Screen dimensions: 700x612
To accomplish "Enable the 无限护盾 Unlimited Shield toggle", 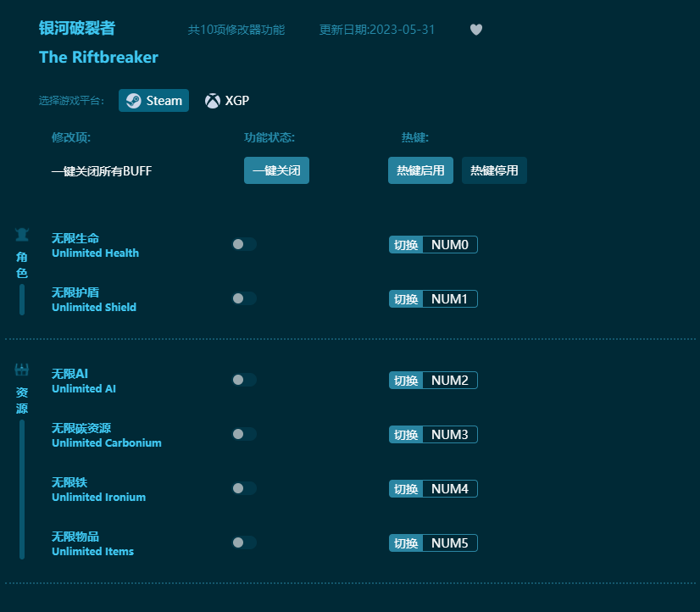I will coord(244,298).
